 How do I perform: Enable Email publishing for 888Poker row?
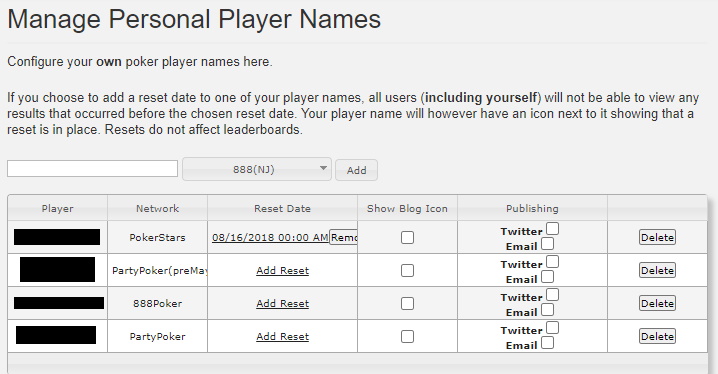(547, 310)
